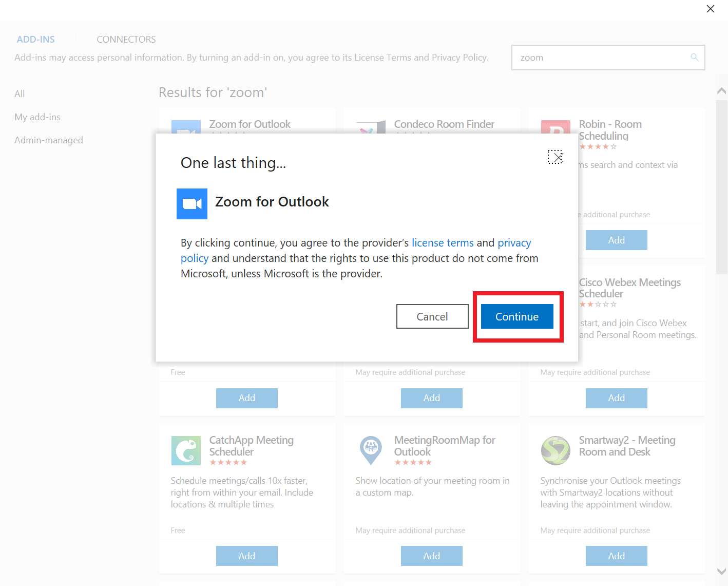
Task: Click the Cisco Webex star rating
Action: click(598, 304)
